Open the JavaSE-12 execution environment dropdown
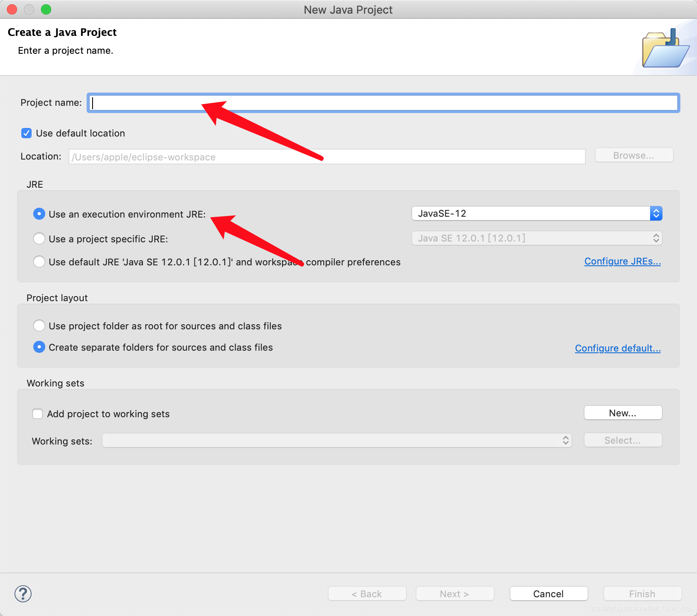This screenshot has height=616, width=697. click(x=537, y=213)
